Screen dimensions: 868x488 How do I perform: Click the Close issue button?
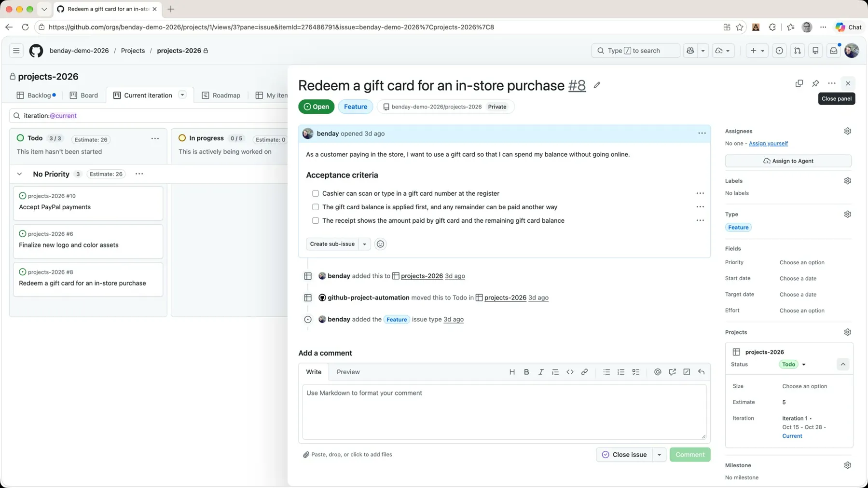click(624, 455)
